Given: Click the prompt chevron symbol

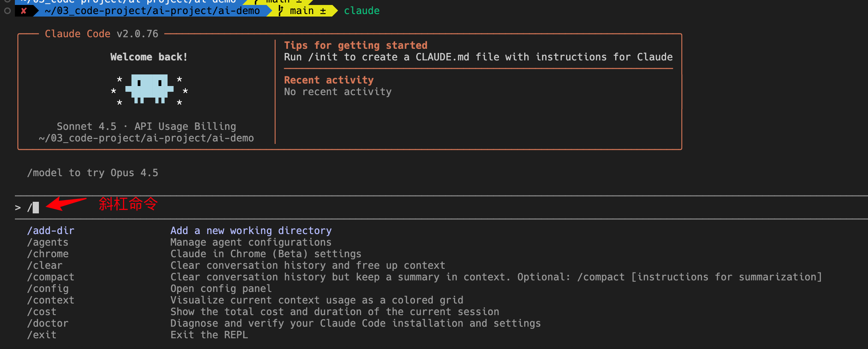Looking at the screenshot, I should point(18,208).
